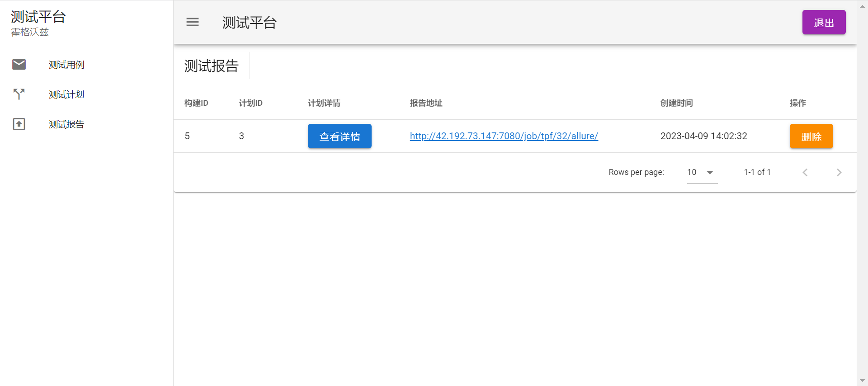The image size is (868, 386).
Task: Click the envelope icon for 测试用例
Action: coord(19,65)
